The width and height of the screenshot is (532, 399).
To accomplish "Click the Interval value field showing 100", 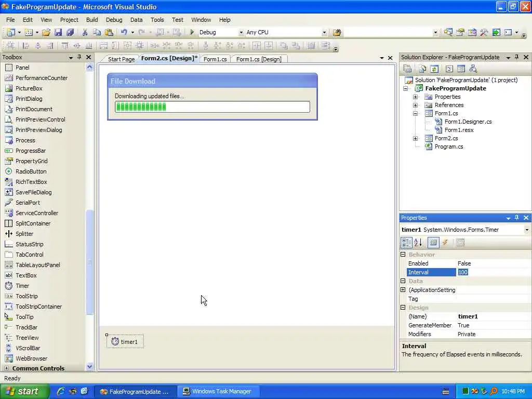I will click(x=494, y=272).
